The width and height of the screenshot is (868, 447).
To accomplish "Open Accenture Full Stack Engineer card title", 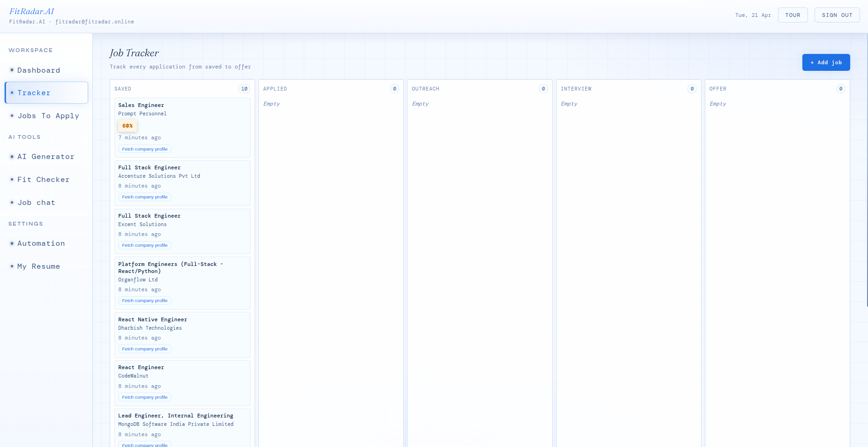I will point(149,167).
